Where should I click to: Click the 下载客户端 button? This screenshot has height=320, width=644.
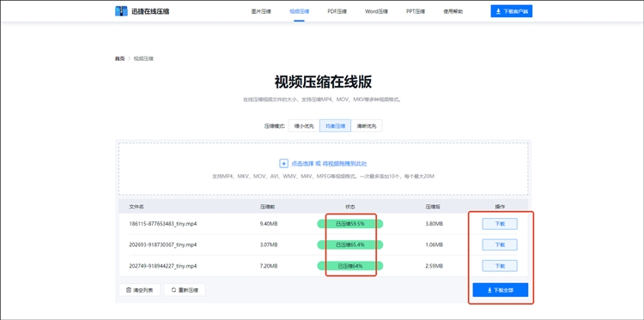click(x=512, y=11)
